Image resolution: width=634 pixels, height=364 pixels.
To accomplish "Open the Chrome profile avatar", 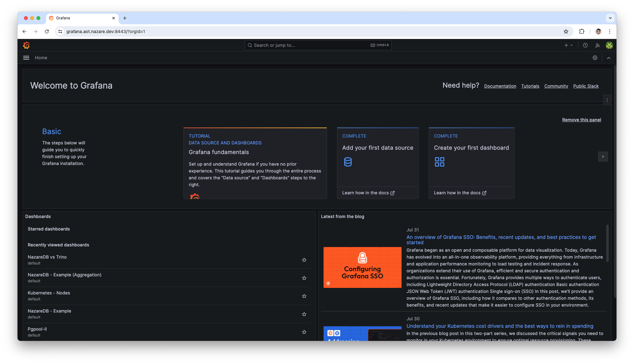I will 598,32.
